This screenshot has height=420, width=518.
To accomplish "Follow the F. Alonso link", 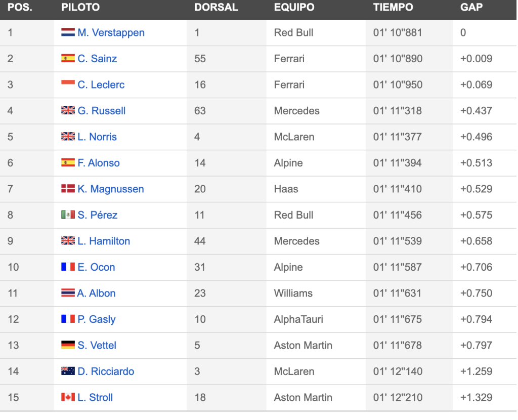I will pos(99,162).
